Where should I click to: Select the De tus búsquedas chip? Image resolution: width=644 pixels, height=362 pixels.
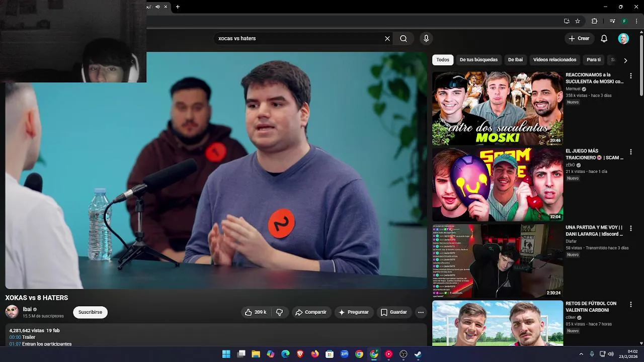[x=478, y=60]
